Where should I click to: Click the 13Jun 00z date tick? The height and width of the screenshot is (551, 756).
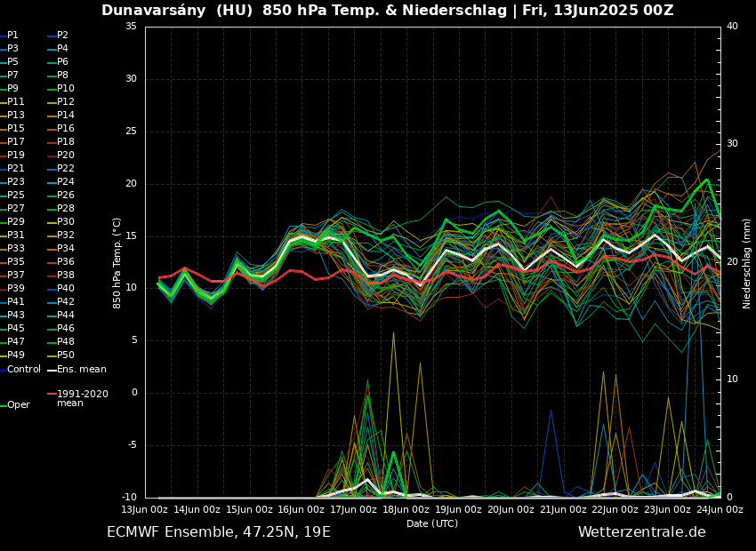click(144, 510)
